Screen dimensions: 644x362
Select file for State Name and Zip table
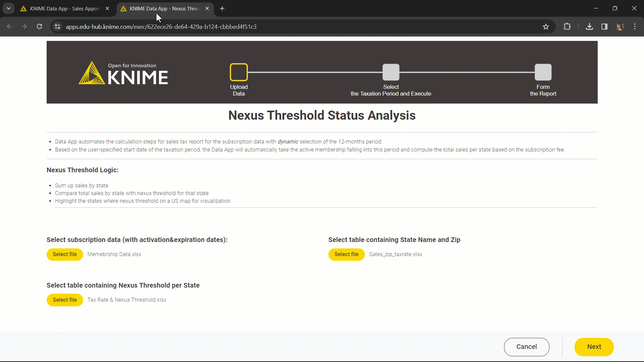[346, 254]
